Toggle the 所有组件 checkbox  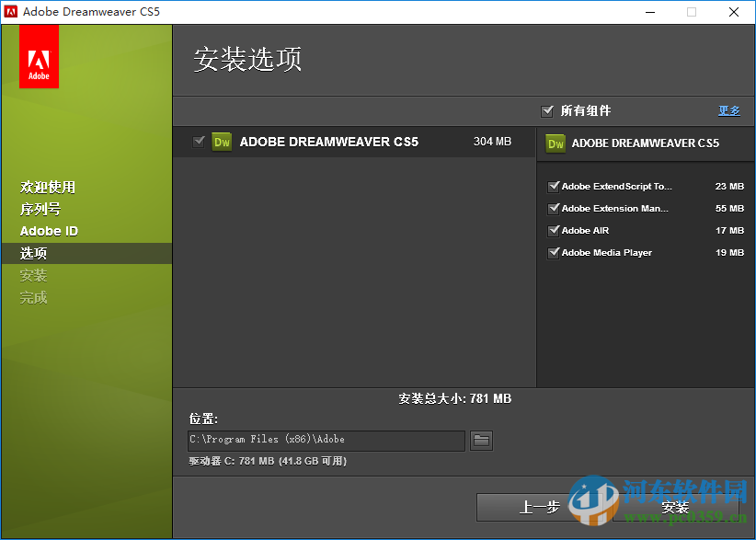(x=547, y=110)
